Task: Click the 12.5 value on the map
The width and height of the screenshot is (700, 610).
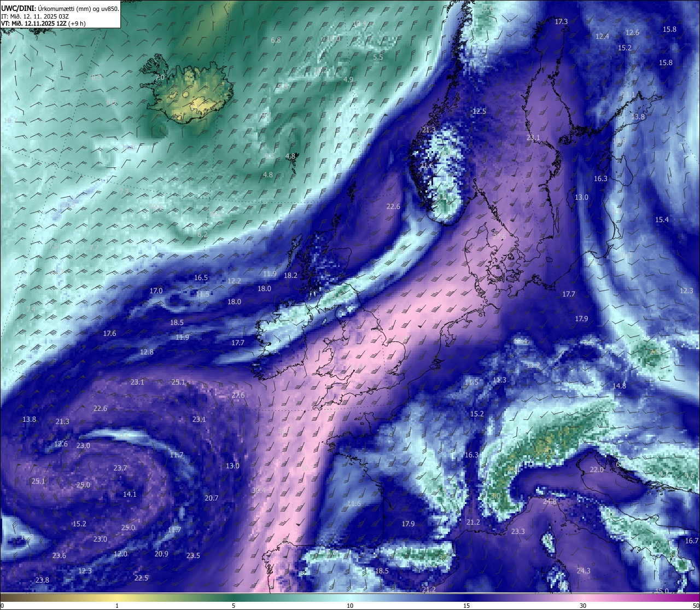Action: (479, 111)
